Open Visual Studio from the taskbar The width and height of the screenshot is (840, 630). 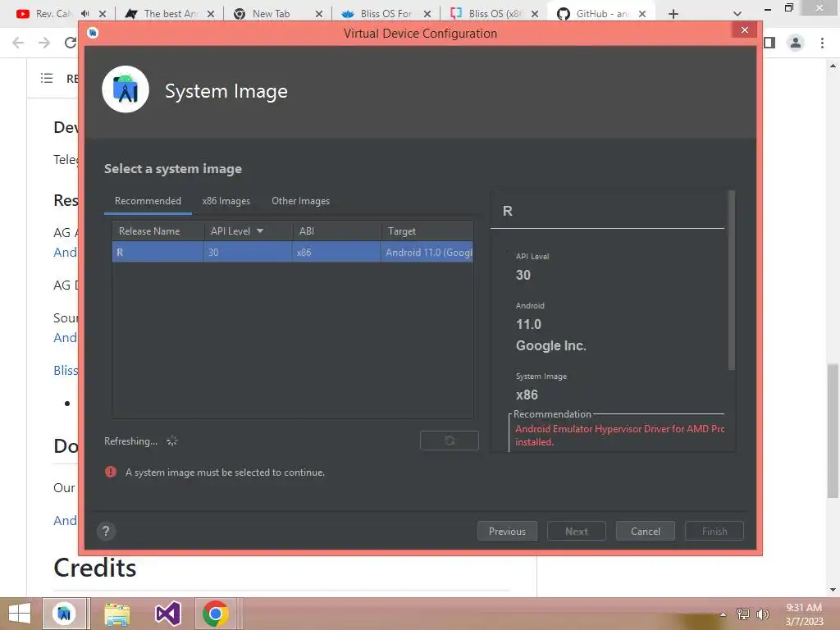[x=168, y=614]
